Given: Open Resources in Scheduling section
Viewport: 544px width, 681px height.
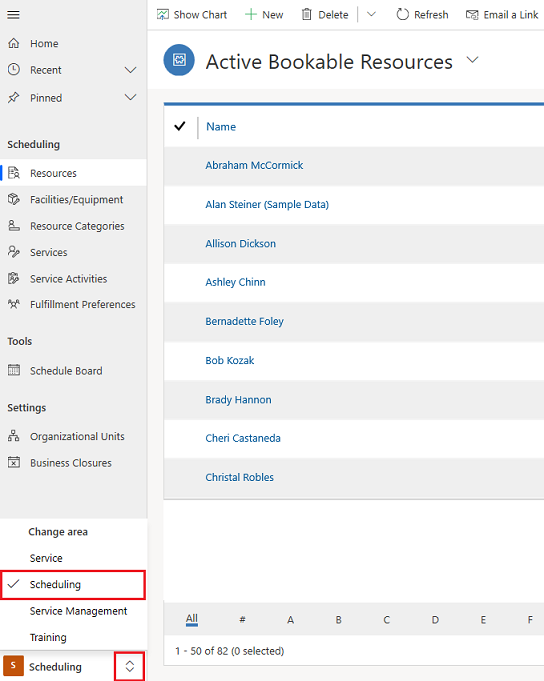Looking at the screenshot, I should [x=73, y=173].
